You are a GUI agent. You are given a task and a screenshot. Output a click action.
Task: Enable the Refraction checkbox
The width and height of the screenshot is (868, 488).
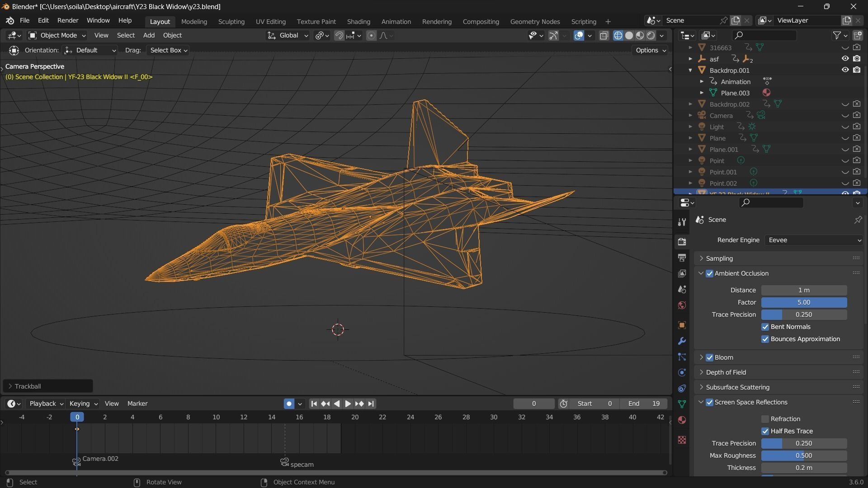(x=765, y=419)
